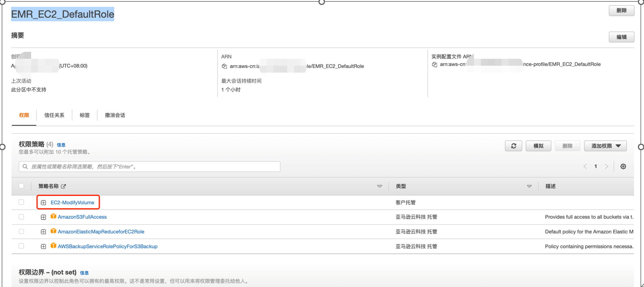Copy the instance profile ARN via its icon
The image size is (644, 287).
[434, 64]
